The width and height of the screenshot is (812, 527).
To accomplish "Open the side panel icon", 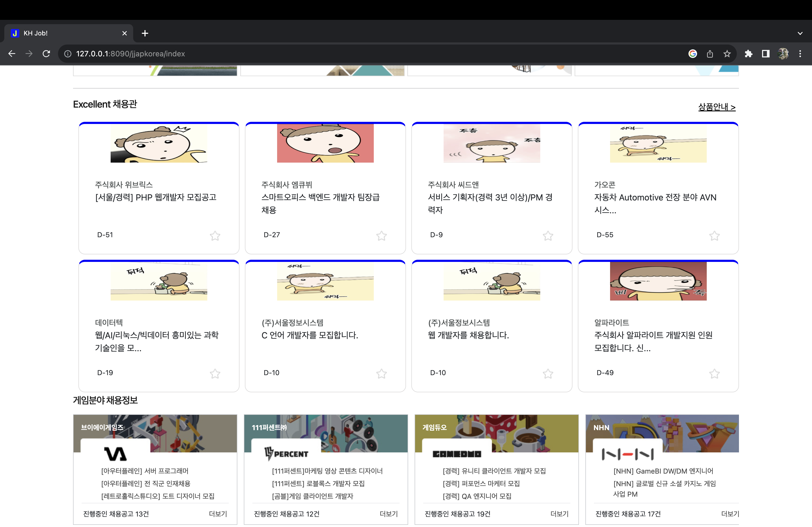I will (x=766, y=53).
